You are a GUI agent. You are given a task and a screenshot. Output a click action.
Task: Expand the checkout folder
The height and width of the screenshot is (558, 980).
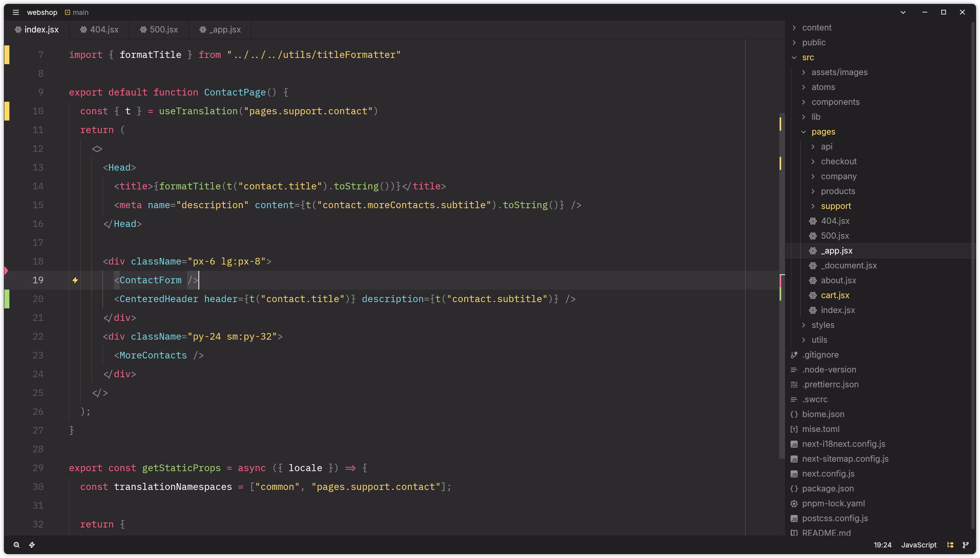(x=813, y=162)
